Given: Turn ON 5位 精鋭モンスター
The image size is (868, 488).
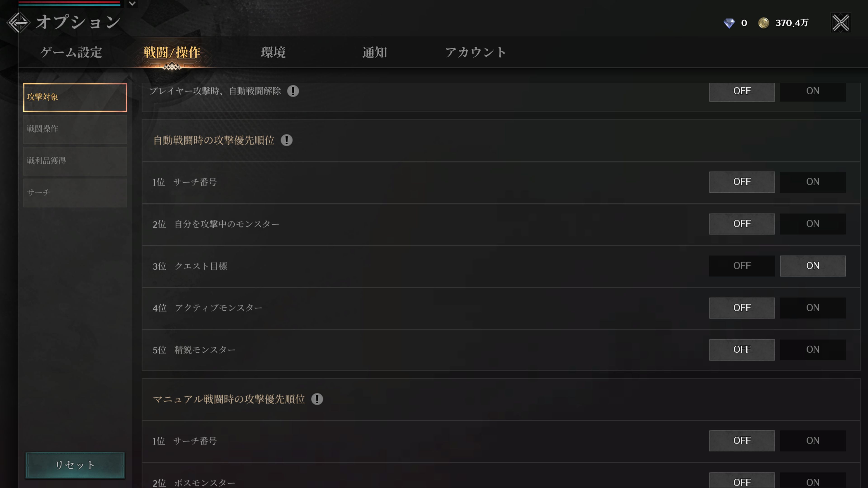Looking at the screenshot, I should 813,350.
